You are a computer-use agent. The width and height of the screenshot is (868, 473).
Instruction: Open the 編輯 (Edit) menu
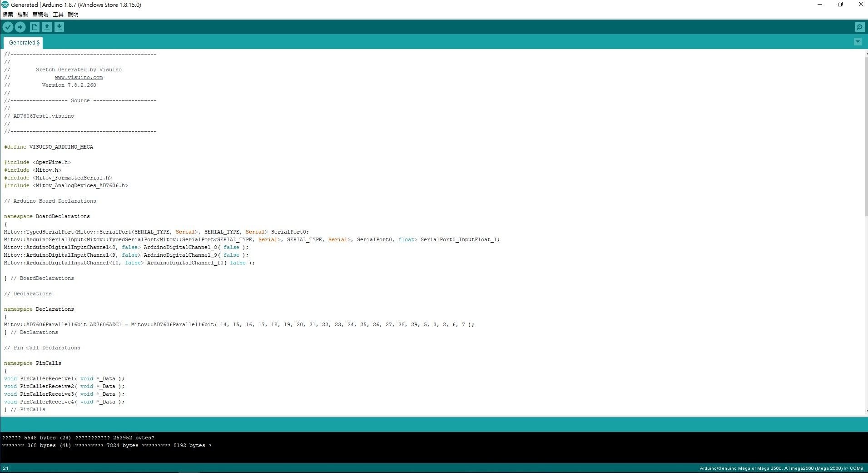(x=23, y=14)
